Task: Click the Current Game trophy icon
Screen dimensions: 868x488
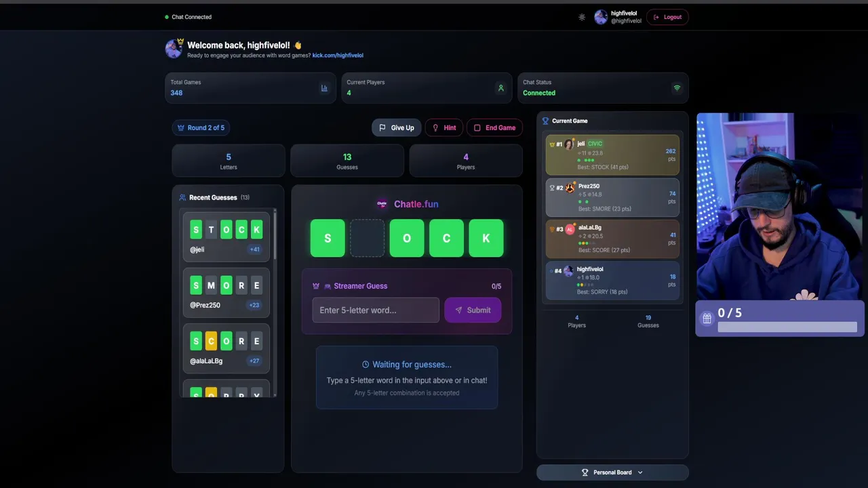Action: point(545,121)
